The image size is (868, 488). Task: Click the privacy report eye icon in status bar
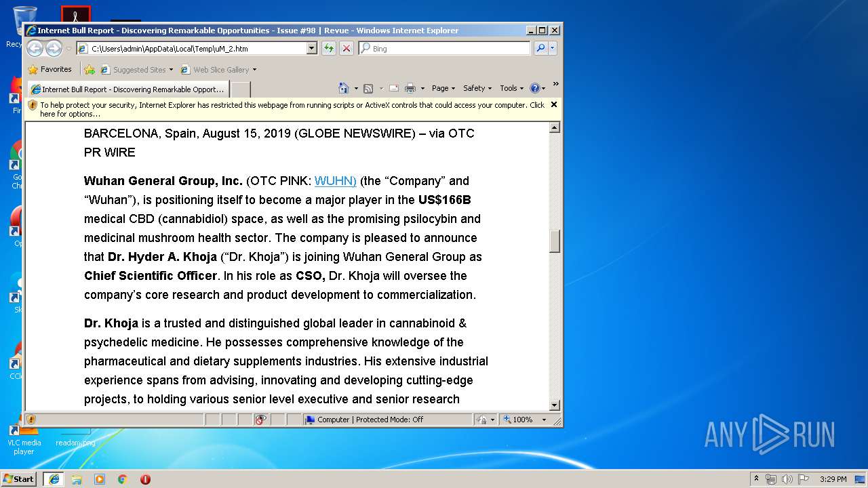[261, 420]
